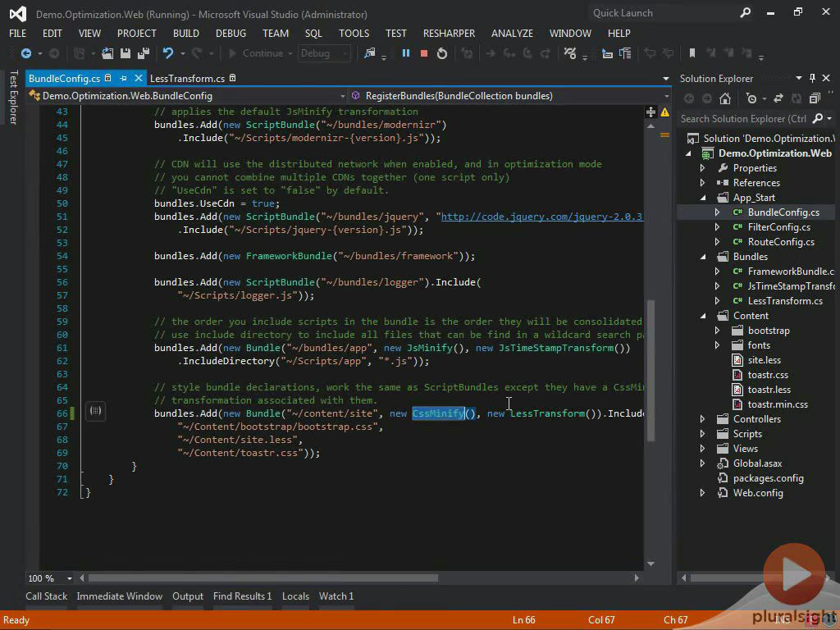The image size is (840, 630).
Task: Stop debugging with the red stop button
Action: click(x=424, y=53)
